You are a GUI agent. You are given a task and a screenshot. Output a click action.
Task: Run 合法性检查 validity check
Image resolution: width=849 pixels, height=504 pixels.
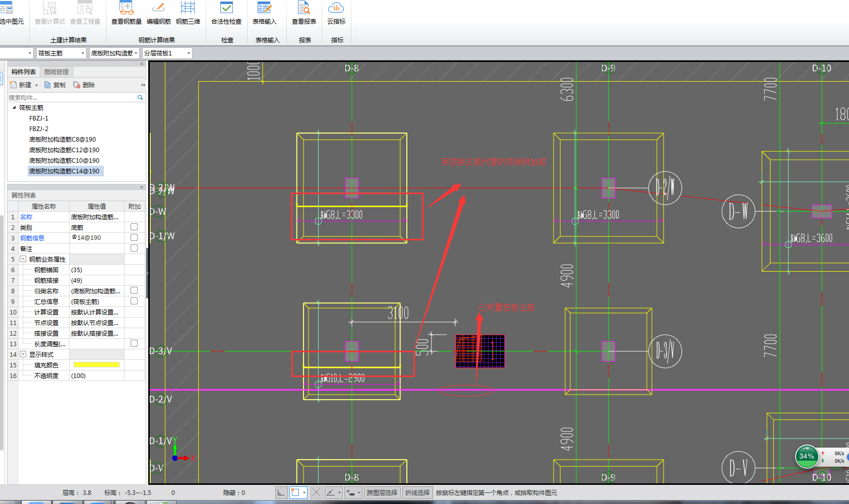pyautogui.click(x=226, y=14)
